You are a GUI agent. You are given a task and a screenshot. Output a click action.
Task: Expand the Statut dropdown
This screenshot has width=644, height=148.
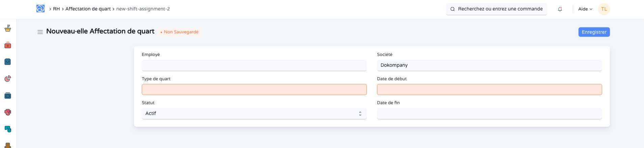point(254,114)
